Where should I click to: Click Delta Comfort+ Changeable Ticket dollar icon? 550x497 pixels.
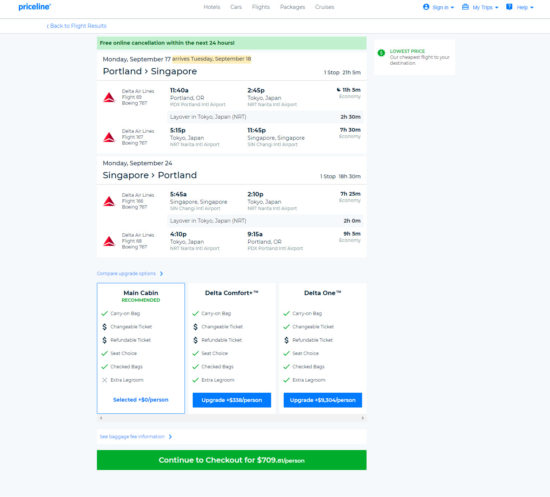coord(195,327)
